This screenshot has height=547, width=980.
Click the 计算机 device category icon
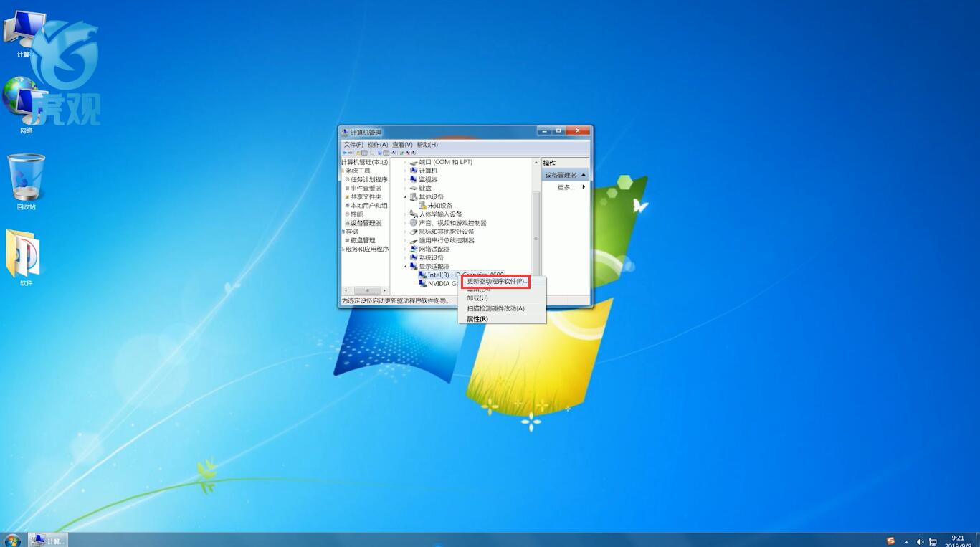pyautogui.click(x=414, y=171)
